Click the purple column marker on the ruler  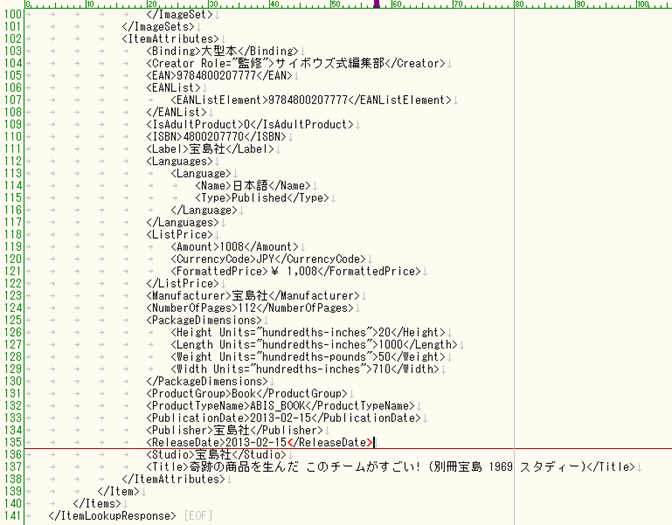point(376,4)
